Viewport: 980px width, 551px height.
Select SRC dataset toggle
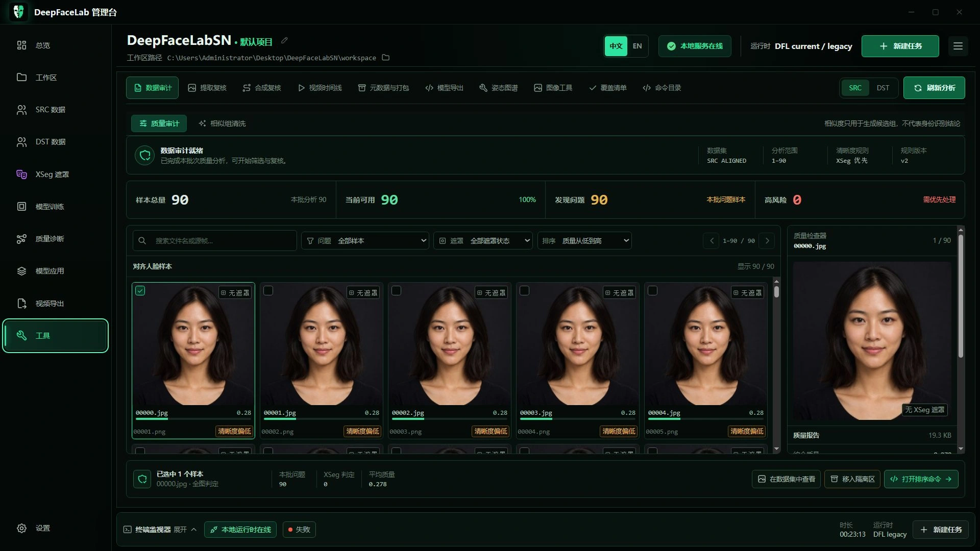point(855,88)
